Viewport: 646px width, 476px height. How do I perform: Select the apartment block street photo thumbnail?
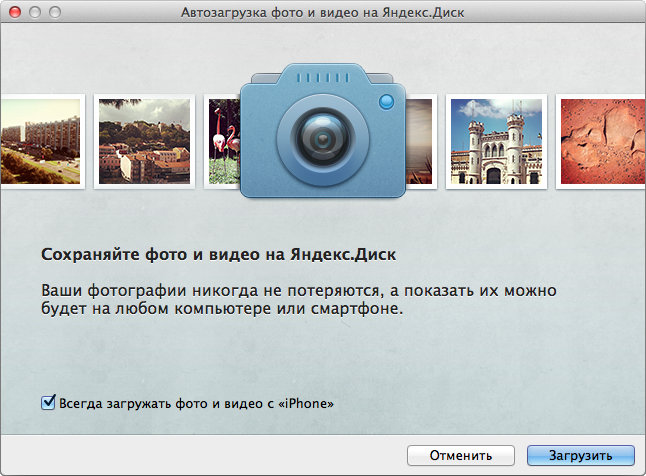point(42,141)
